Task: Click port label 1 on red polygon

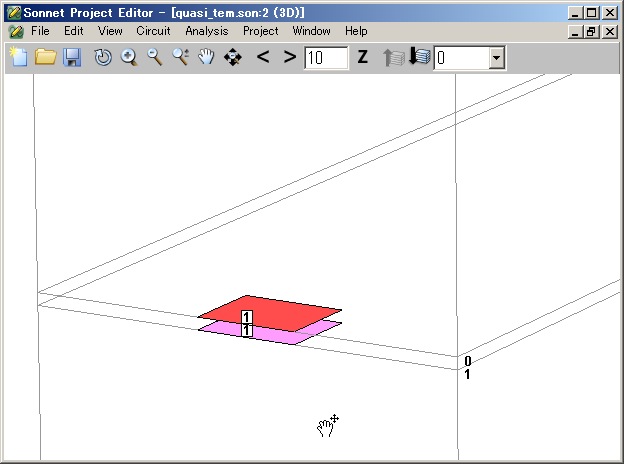Action: pyautogui.click(x=246, y=317)
